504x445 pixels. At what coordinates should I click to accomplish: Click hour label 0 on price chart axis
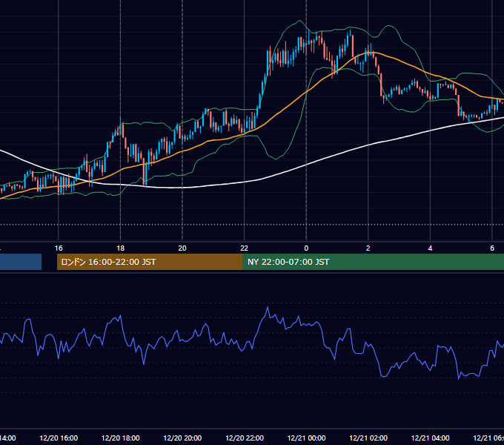pyautogui.click(x=306, y=248)
